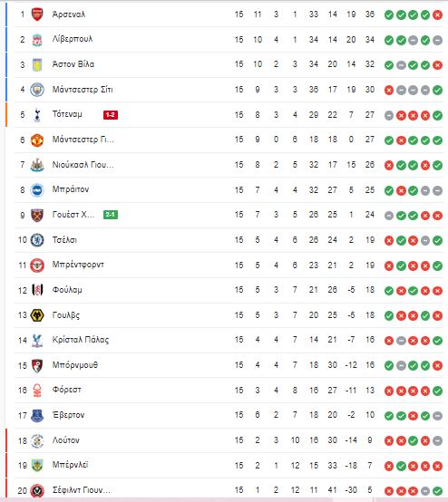
Task: Click the Wolves club crest
Action: pyautogui.click(x=37, y=315)
